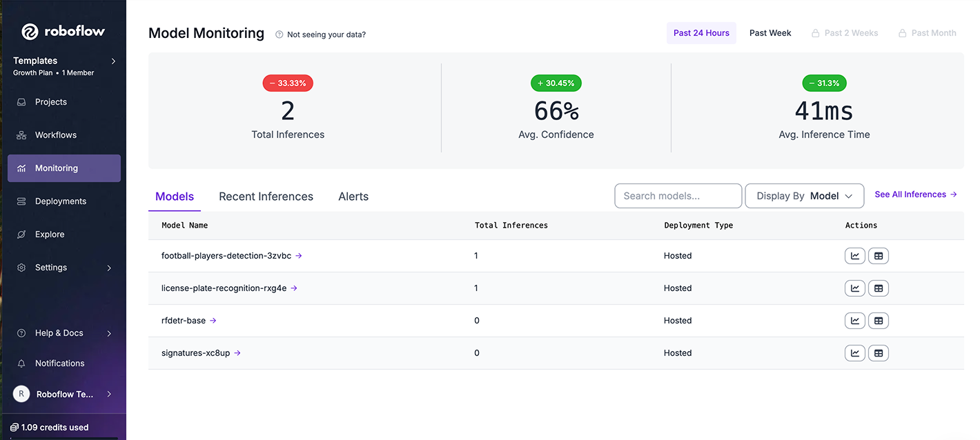Open the Display By Model dropdown
The height and width of the screenshot is (440, 980).
(805, 196)
